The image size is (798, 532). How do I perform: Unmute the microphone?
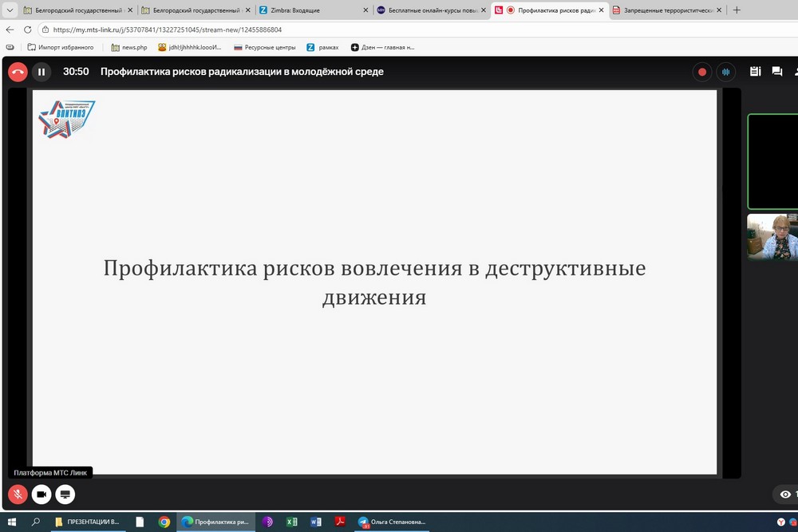point(18,495)
